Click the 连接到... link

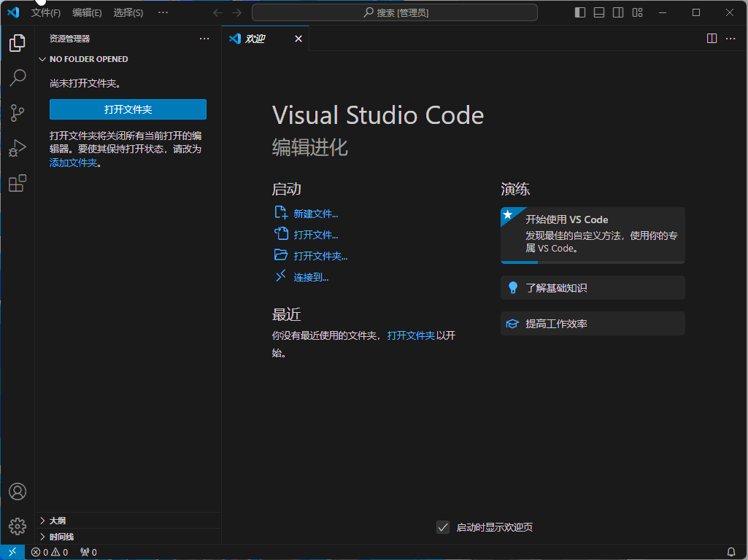[311, 277]
